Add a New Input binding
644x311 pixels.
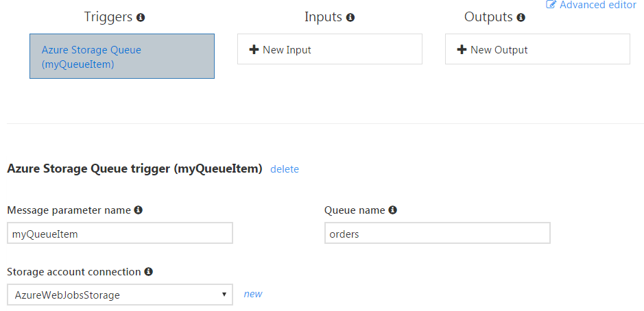(x=329, y=50)
